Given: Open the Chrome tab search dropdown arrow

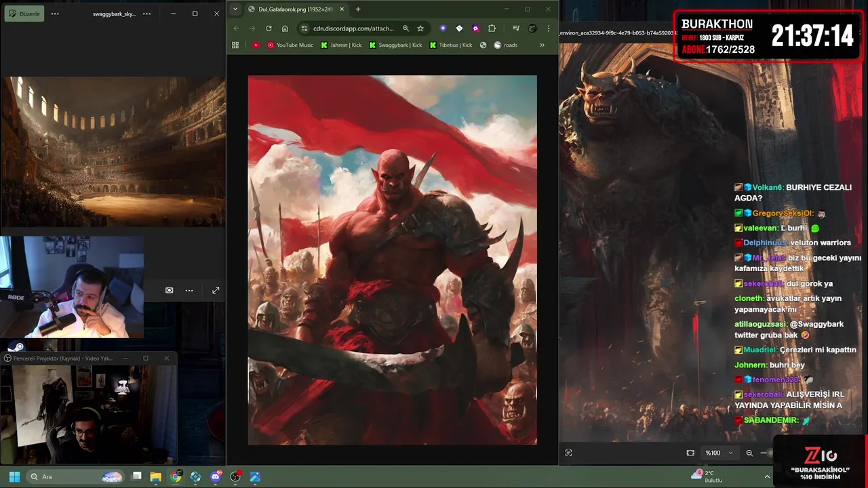Looking at the screenshot, I should point(235,9).
